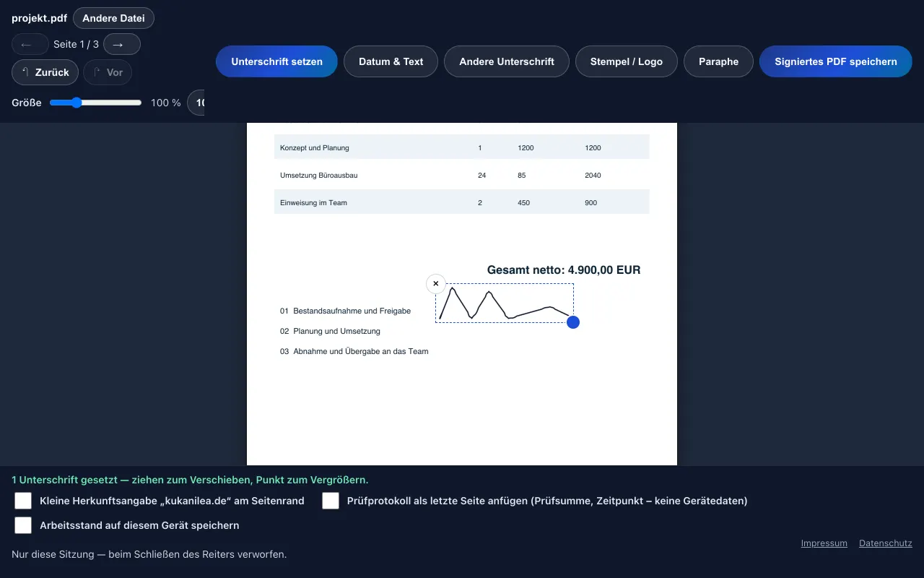Go to next page with right arrow
This screenshot has height=578, width=924.
pyautogui.click(x=122, y=44)
